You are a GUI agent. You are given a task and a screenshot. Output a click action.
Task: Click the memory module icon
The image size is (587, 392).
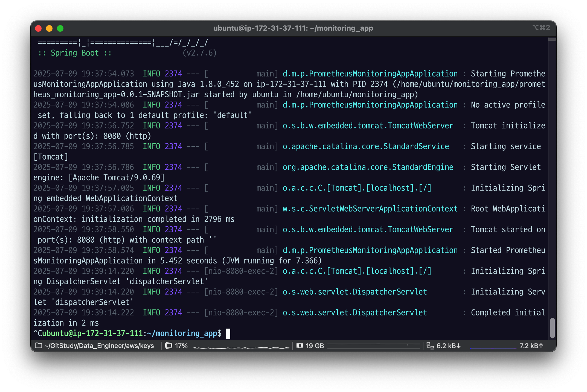[300, 346]
